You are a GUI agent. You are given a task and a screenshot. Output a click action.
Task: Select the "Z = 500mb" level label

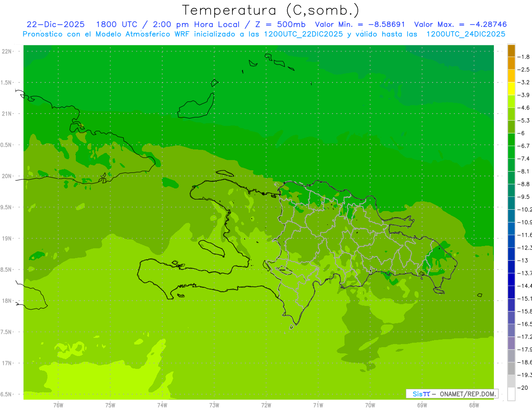(x=280, y=24)
